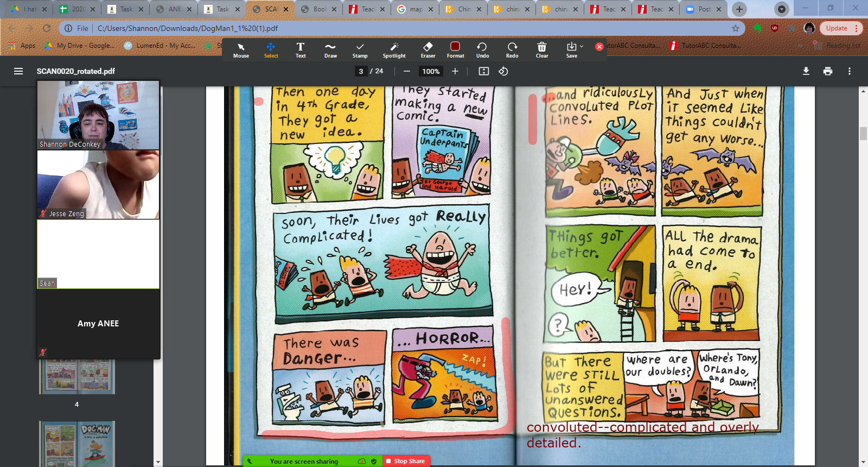Reload the current page
868x467 pixels.
pos(47,28)
